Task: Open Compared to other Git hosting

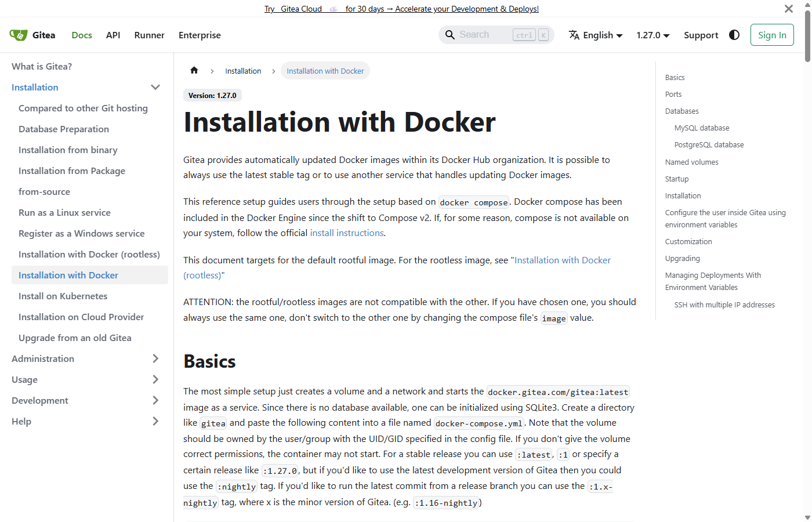Action: (83, 108)
